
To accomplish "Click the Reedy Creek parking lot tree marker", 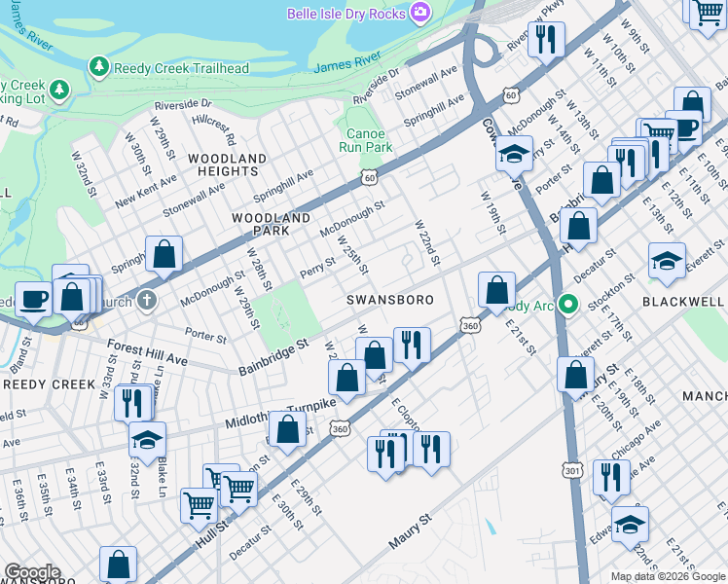I will coord(59,90).
